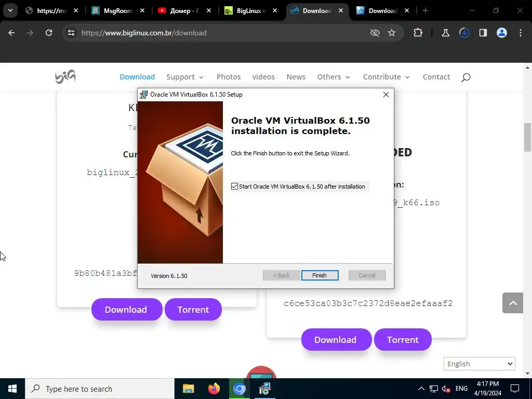
Task: Reload the BigLinux download page
Action: 49,33
